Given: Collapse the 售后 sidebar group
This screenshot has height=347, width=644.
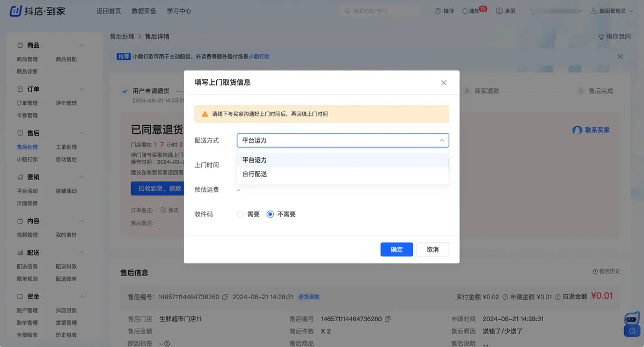Looking at the screenshot, I should [82, 133].
